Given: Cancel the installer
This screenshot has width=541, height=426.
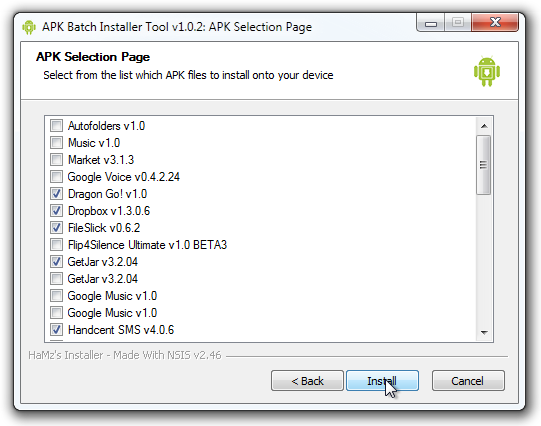Looking at the screenshot, I should point(468,381).
